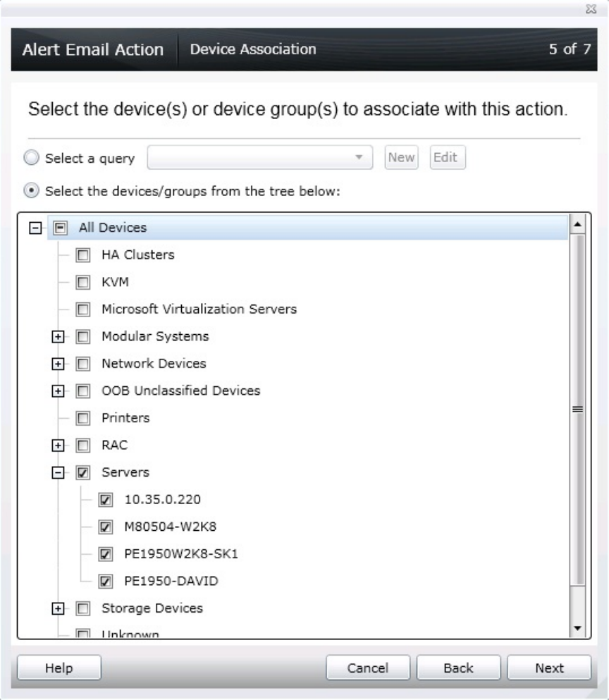
Task: Click the scrollbar down arrow
Action: 577,628
